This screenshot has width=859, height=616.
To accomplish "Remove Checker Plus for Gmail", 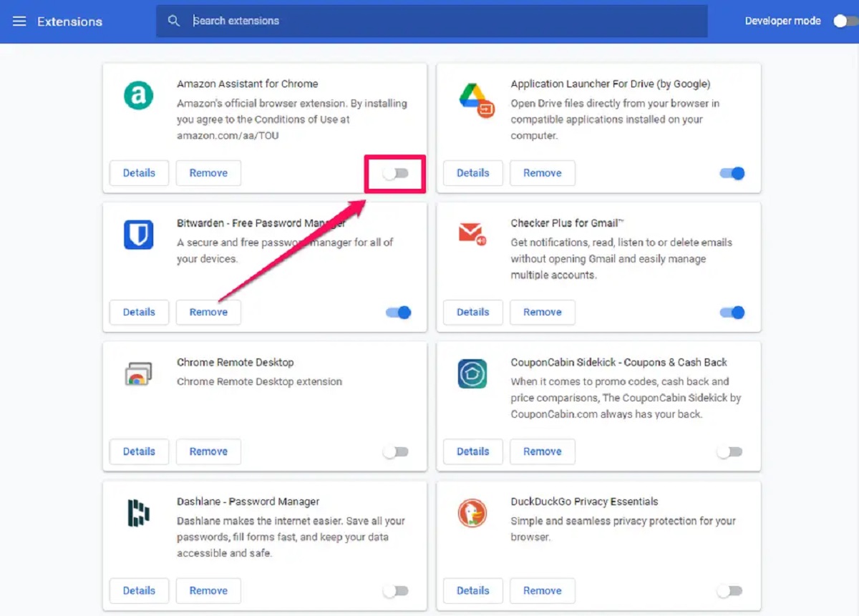I will [543, 313].
